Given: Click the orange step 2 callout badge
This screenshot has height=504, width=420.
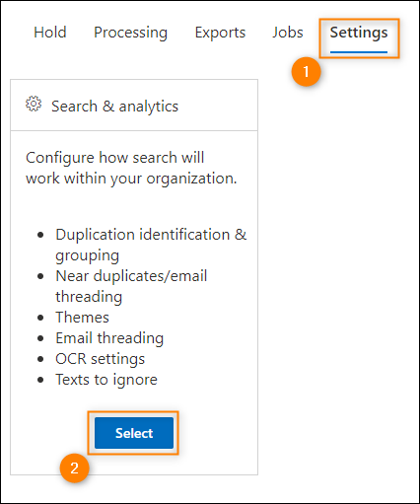Looking at the screenshot, I should tap(75, 468).
